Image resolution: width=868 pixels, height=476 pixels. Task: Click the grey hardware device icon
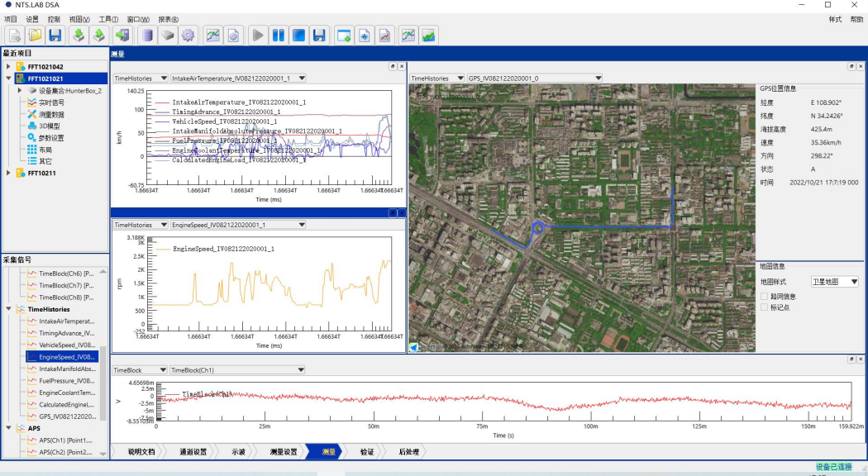click(x=168, y=36)
